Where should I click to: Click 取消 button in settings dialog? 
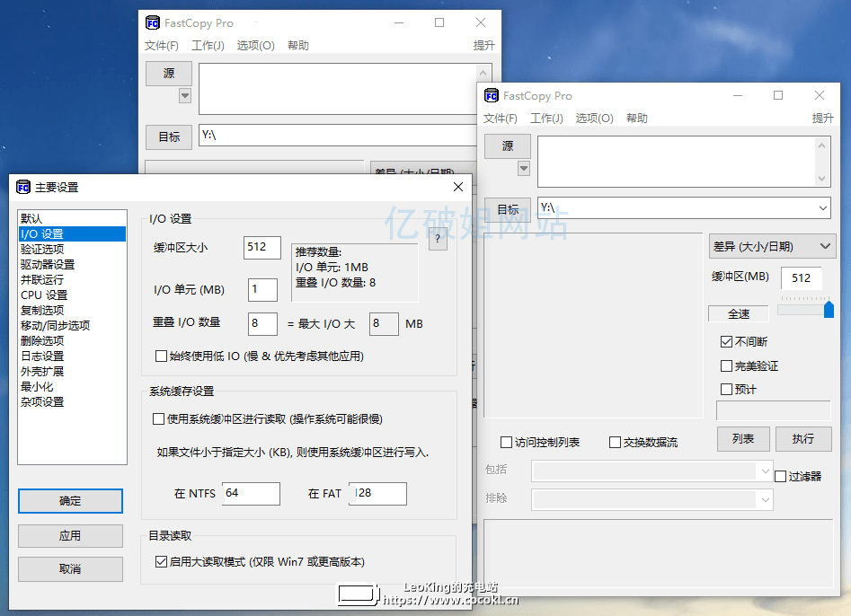coord(71,569)
